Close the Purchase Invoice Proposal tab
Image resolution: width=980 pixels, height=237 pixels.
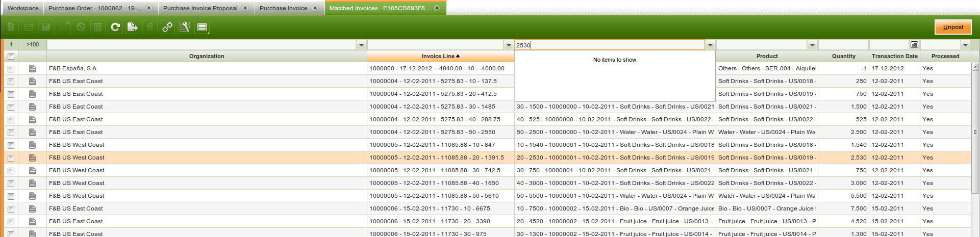point(245,8)
